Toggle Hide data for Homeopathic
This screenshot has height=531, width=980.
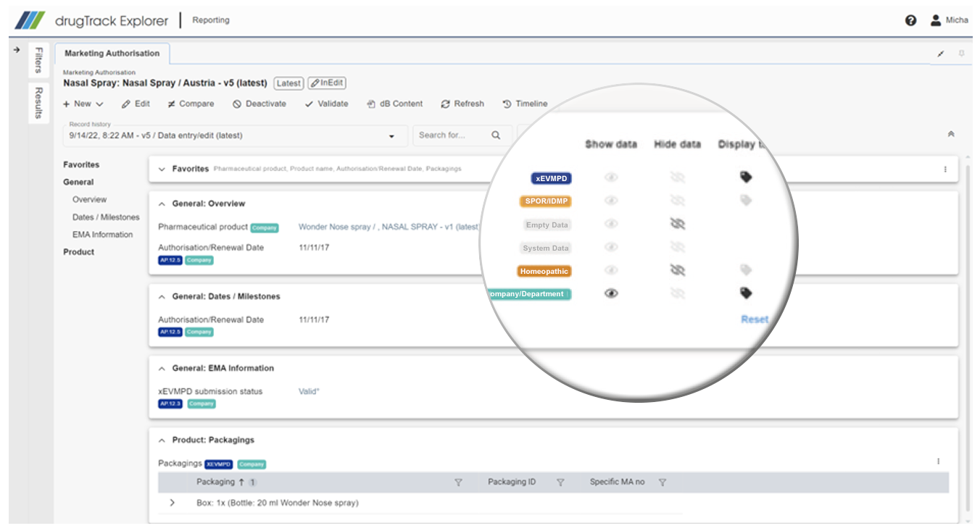click(x=678, y=269)
